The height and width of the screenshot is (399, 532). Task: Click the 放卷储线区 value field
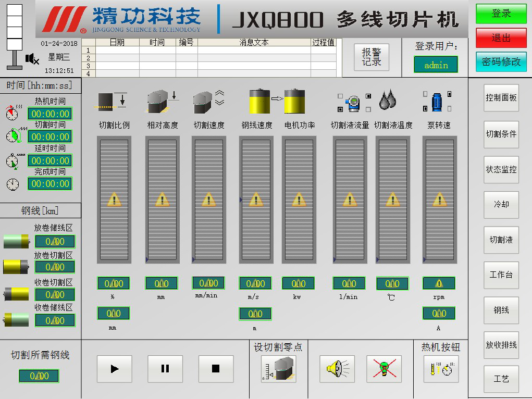coord(55,242)
